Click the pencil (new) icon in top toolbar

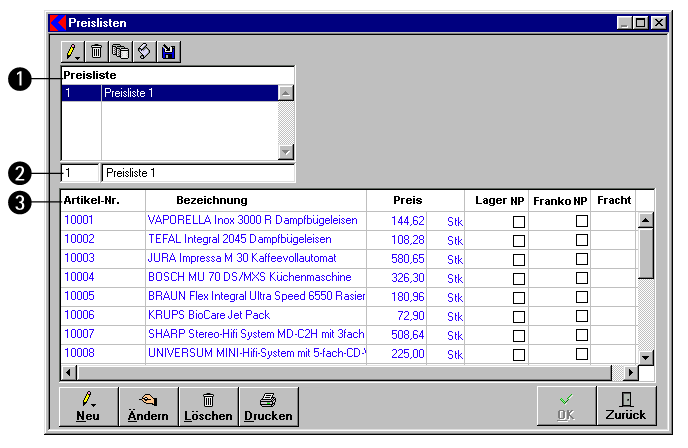[73, 50]
